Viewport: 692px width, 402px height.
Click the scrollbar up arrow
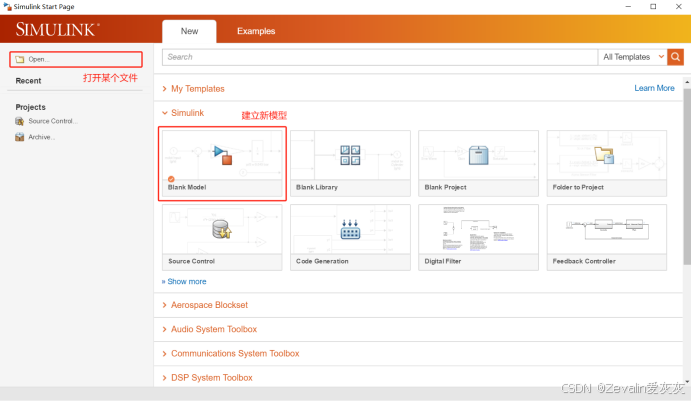coord(687,82)
